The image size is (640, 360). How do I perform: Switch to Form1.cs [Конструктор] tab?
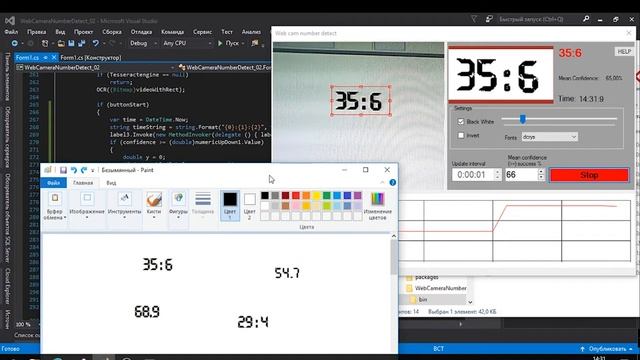click(91, 58)
